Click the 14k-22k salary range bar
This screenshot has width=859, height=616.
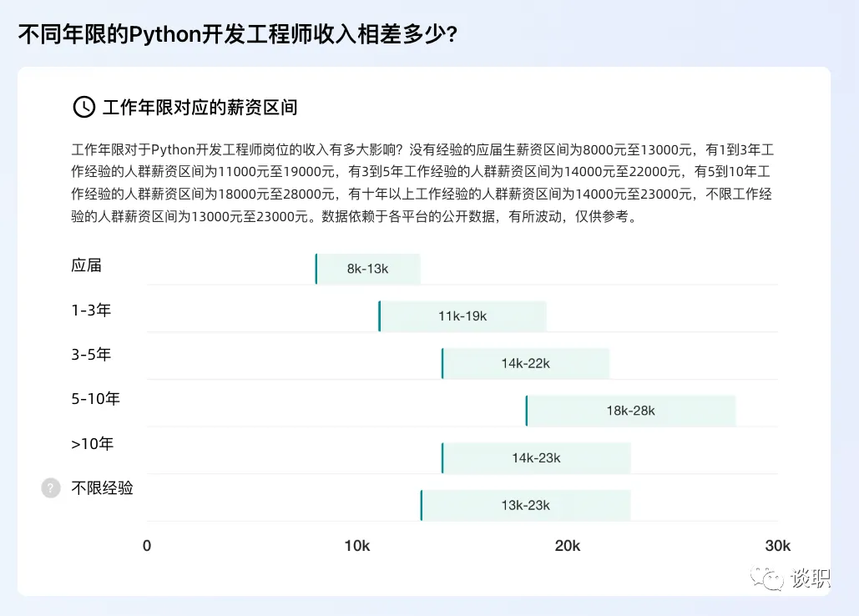pos(526,364)
